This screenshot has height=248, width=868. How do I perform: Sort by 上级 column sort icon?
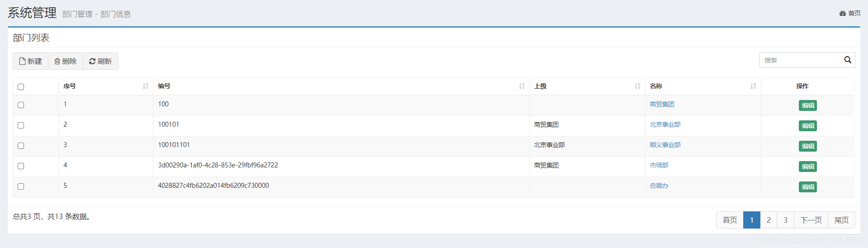[x=637, y=86]
